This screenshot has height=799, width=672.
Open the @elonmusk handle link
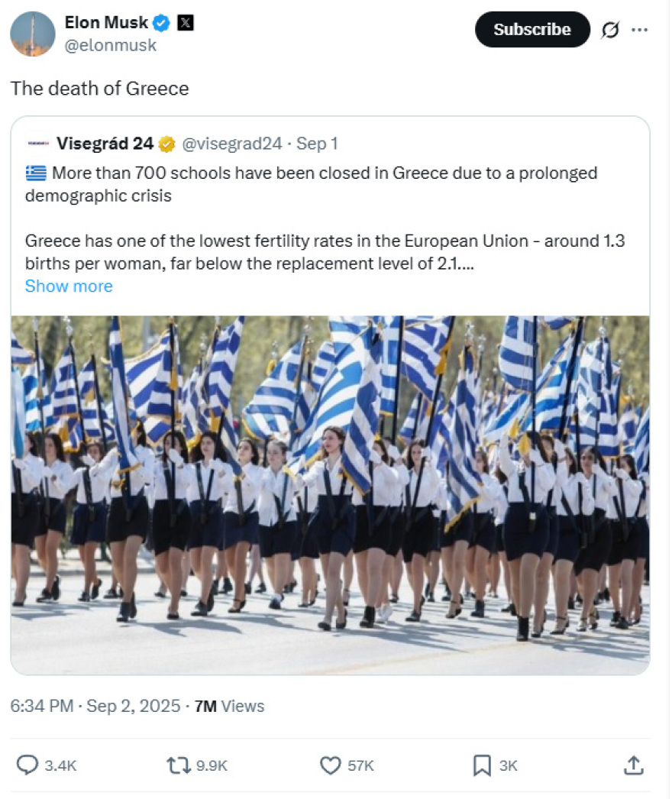pyautogui.click(x=111, y=45)
